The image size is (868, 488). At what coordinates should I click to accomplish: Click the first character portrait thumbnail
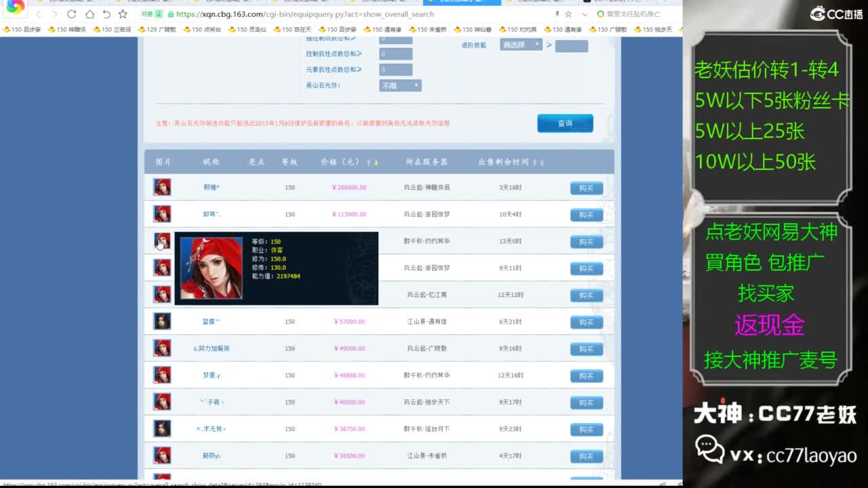pyautogui.click(x=161, y=187)
